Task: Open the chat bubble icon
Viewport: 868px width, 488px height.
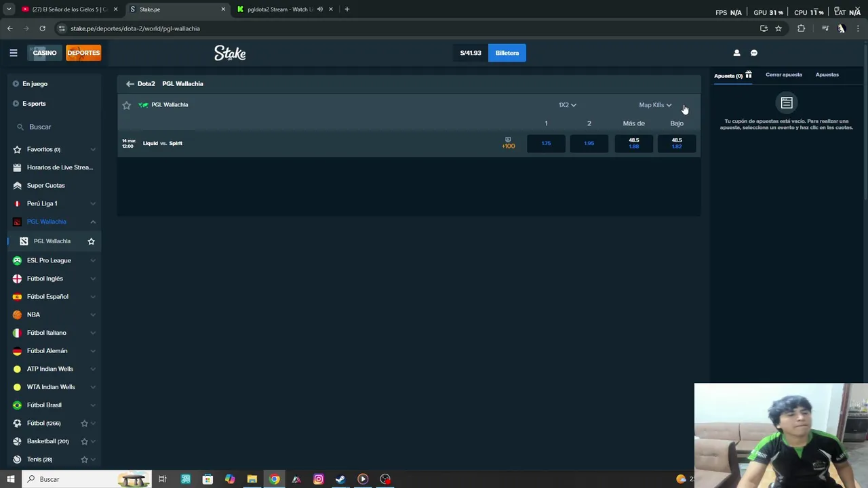Action: coord(754,53)
